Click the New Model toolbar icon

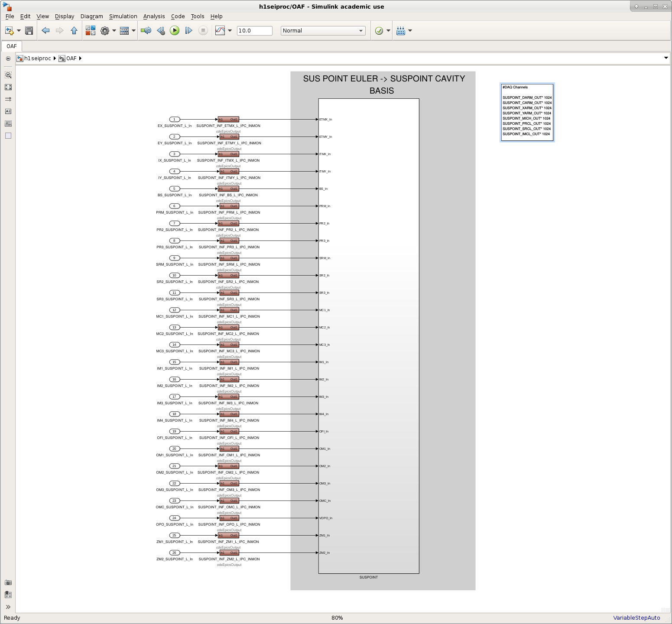coord(9,31)
